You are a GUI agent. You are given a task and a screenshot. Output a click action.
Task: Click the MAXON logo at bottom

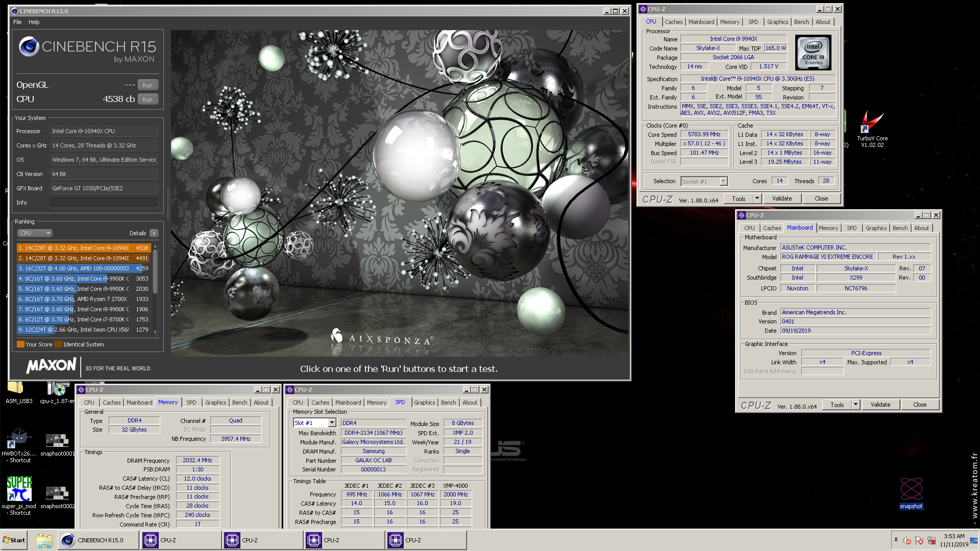[52, 365]
